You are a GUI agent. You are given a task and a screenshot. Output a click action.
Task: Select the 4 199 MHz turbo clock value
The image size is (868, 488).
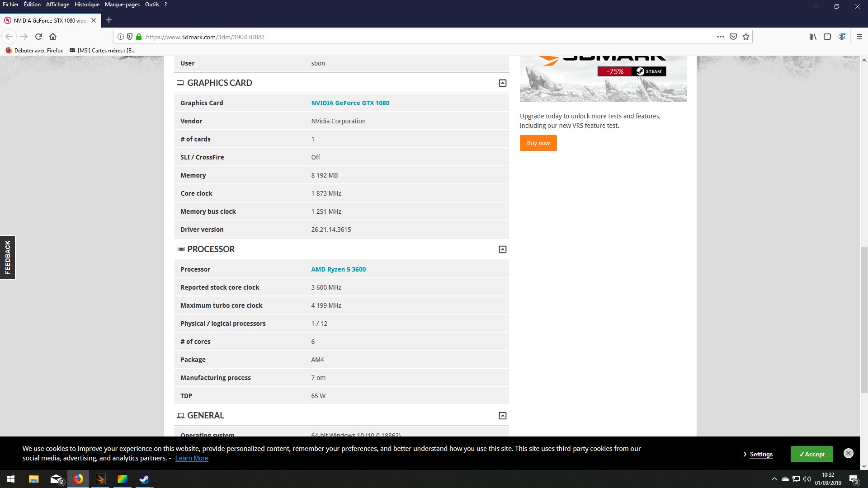(326, 305)
